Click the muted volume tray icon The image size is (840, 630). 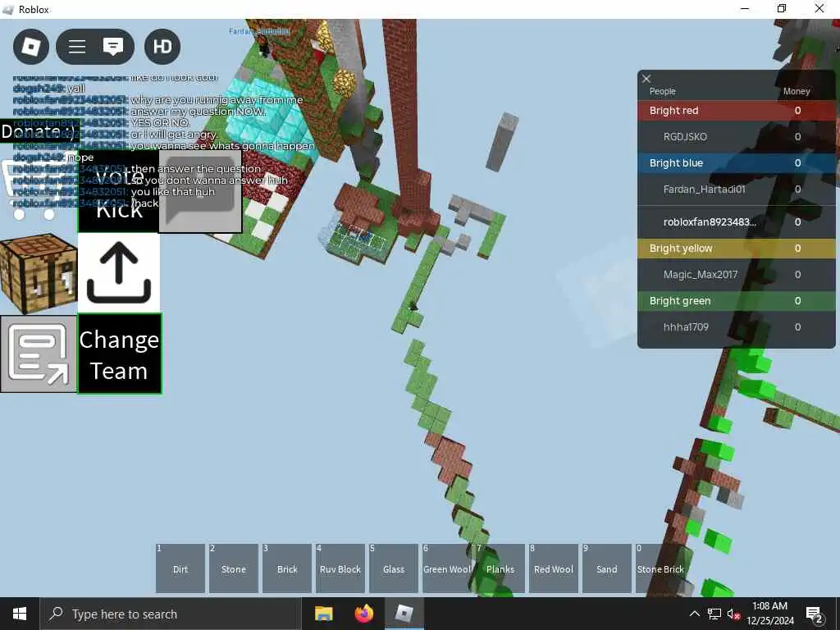coord(733,614)
